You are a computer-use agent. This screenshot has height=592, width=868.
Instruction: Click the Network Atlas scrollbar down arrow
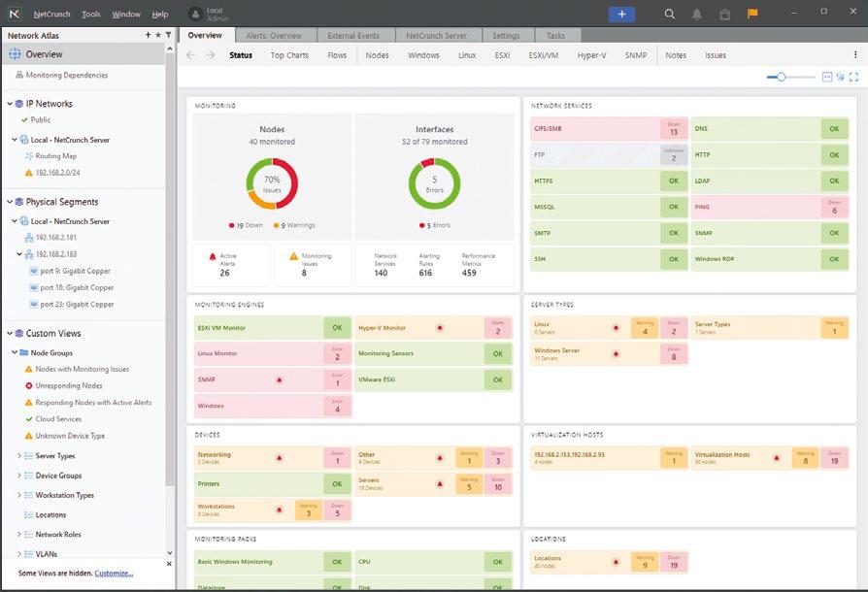click(169, 553)
